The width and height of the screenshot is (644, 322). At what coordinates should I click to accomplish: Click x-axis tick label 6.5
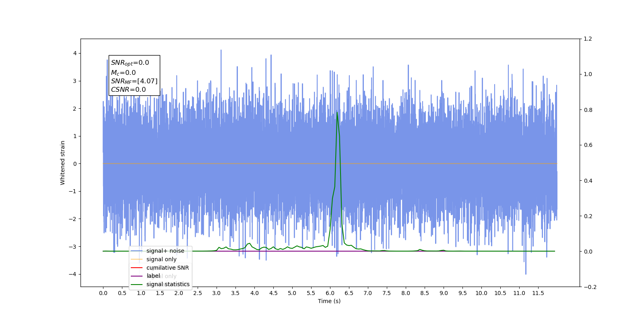coord(349,293)
